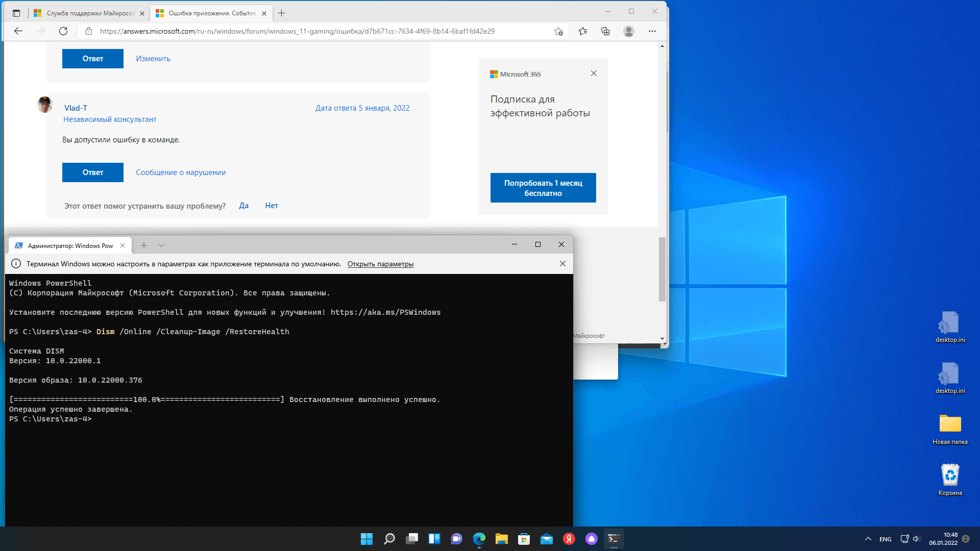
Task: Open Widgets from taskbar
Action: pyautogui.click(x=434, y=539)
